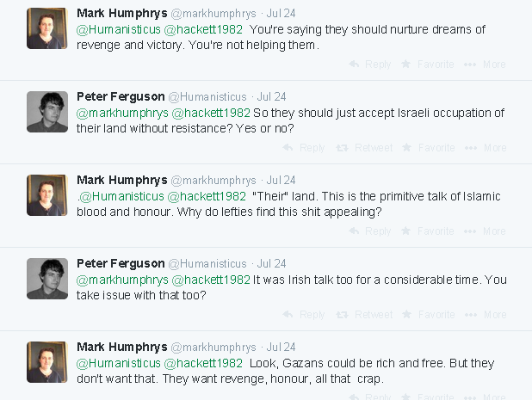Viewport: 532px width, 400px height.
Task: Open Jul 24 timestamp on "accept Israeli occupation" tweet
Action: (x=271, y=96)
